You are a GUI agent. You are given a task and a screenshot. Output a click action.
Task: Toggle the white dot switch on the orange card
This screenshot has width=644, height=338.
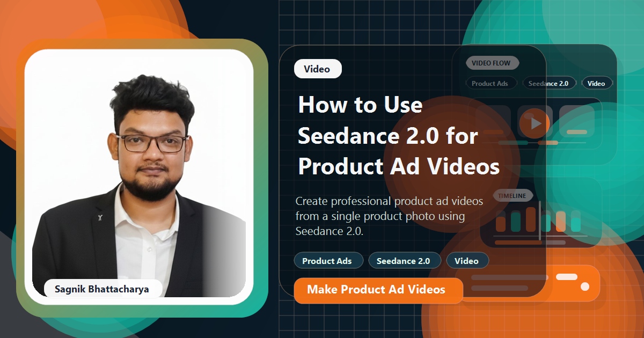(584, 287)
